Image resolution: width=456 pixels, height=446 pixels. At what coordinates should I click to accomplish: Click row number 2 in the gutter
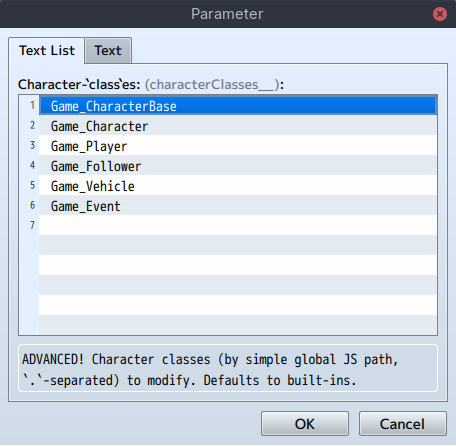32,125
